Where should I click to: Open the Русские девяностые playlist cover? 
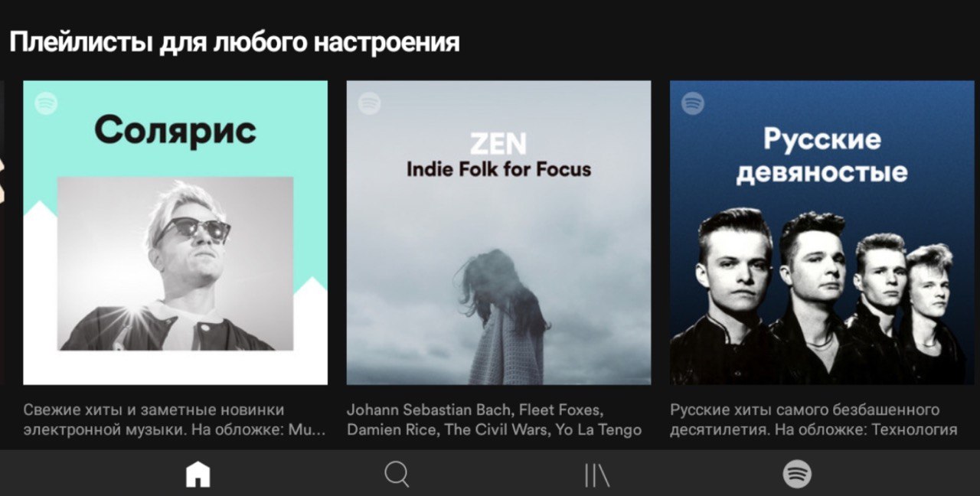822,233
